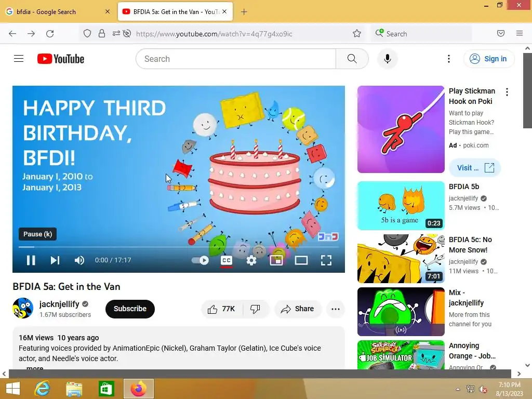Bookmark this page star icon
Screen dimensions: 532x399
point(356,33)
